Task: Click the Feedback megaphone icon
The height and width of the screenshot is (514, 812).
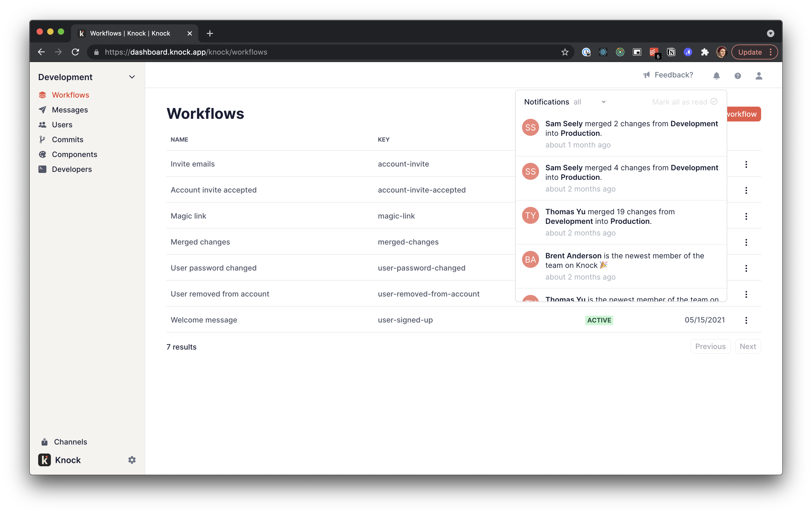Action: [x=646, y=75]
